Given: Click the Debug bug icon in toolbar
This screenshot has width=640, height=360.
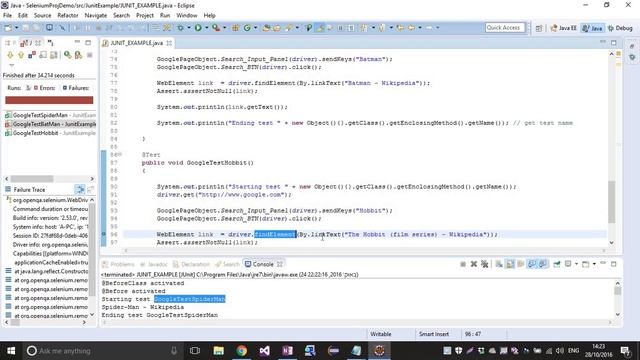Looking at the screenshot, I should 180,28.
